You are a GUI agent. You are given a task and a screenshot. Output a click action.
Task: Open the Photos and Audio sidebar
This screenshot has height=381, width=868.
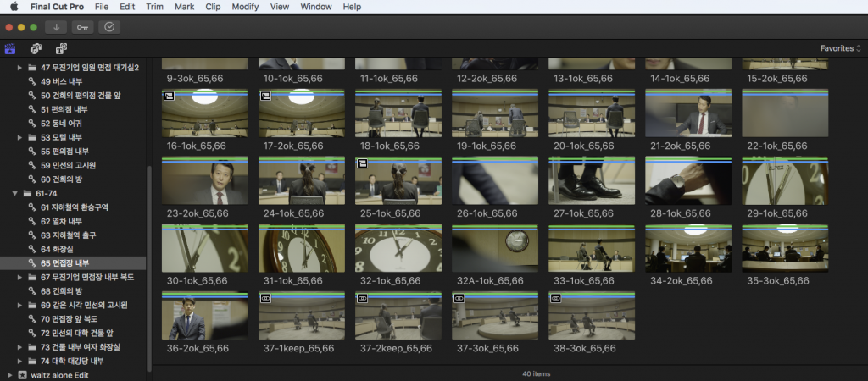36,48
